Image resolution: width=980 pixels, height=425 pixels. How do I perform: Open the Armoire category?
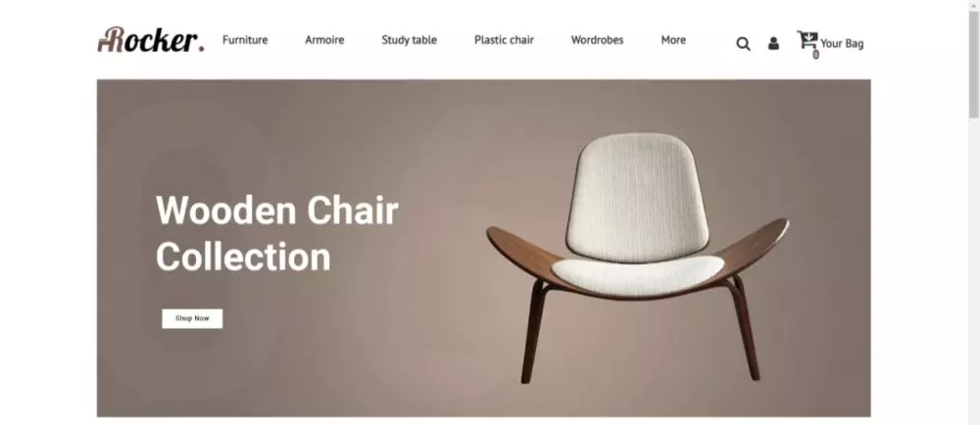click(324, 40)
